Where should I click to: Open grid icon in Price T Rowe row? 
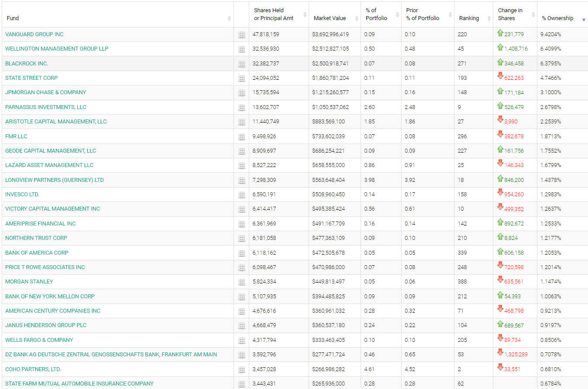pos(241,268)
